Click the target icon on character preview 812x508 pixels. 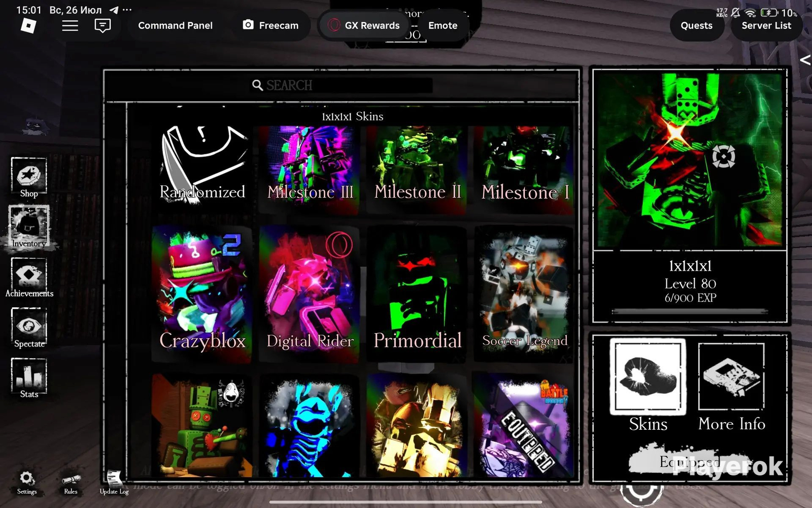[x=723, y=156]
